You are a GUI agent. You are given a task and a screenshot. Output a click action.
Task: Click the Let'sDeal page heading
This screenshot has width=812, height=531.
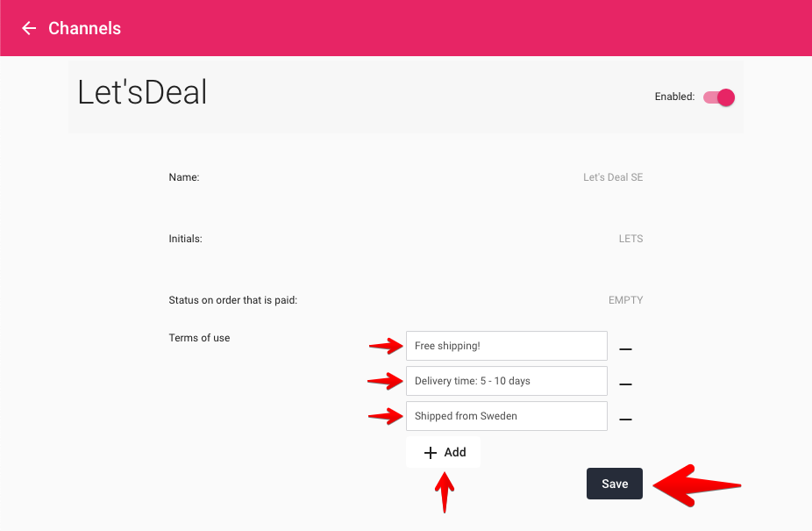[142, 92]
